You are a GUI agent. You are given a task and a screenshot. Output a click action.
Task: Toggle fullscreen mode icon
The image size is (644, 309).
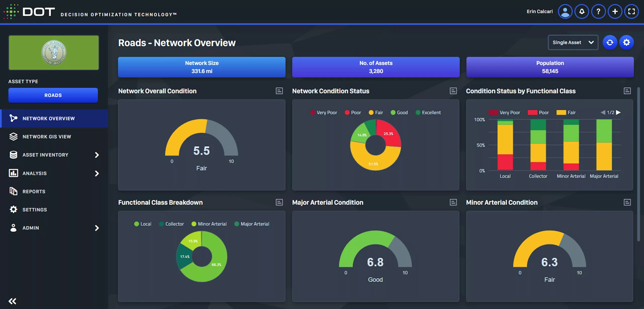631,12
